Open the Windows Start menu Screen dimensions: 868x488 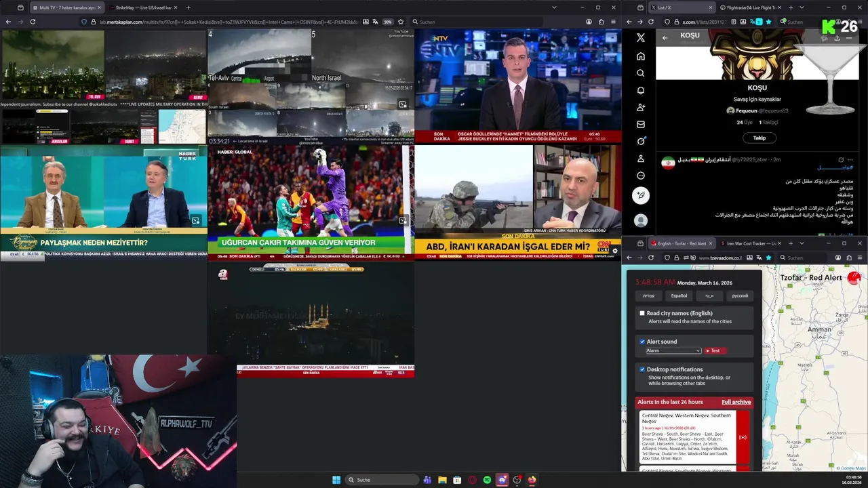coord(336,480)
